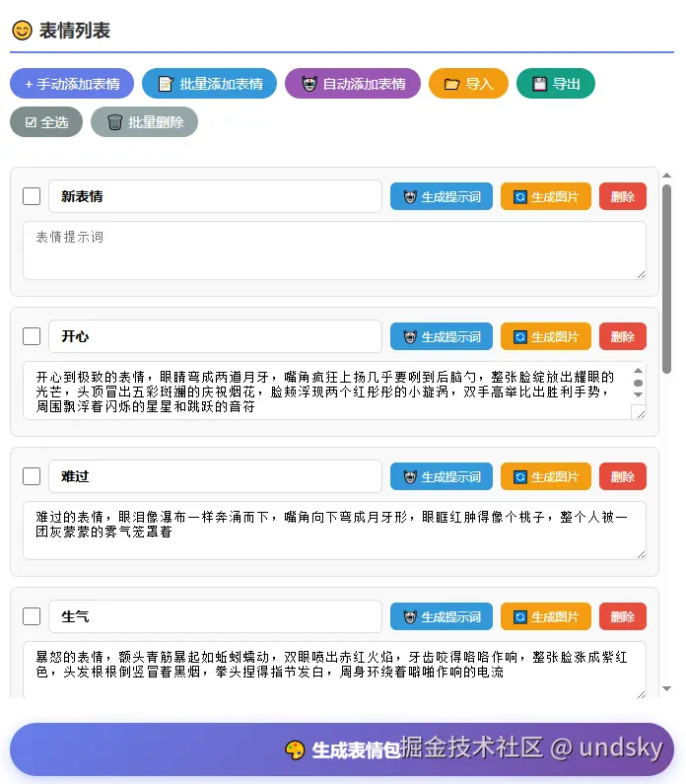Viewport: 686px width, 784px height.
Task: Select all with 全选 button
Action: click(46, 122)
